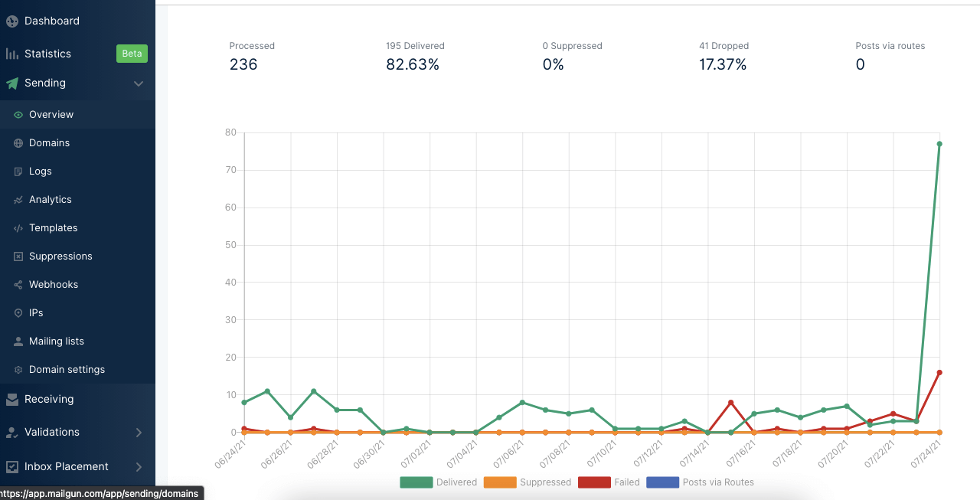Viewport: 980px width, 500px height.
Task: Click the Webhooks share icon
Action: (18, 285)
